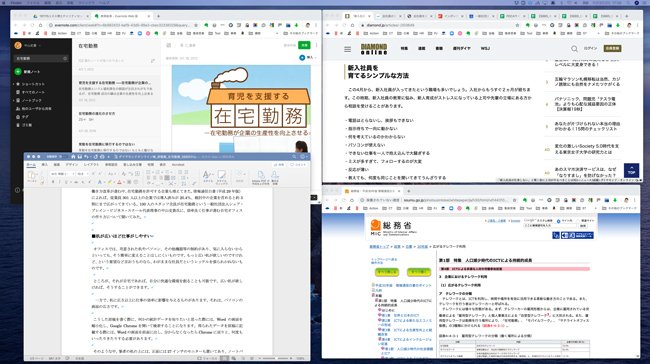The height and width of the screenshot is (364, 650).
Task: Click the DIAMOND online logo
Action: (374, 49)
